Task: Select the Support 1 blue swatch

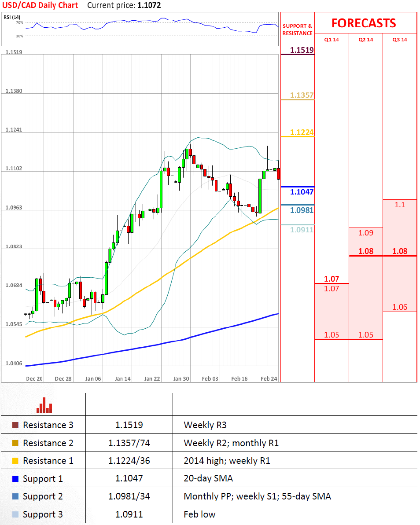Action: point(15,478)
